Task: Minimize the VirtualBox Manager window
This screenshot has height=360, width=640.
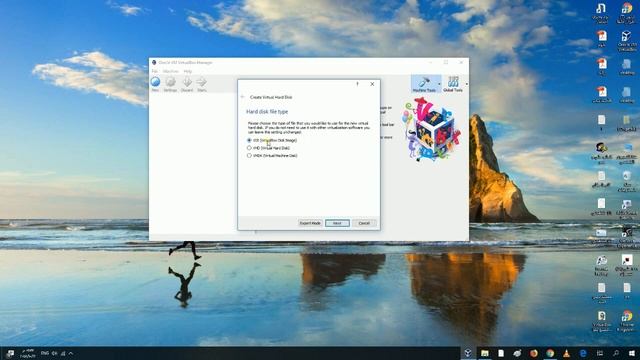Action: click(x=430, y=62)
